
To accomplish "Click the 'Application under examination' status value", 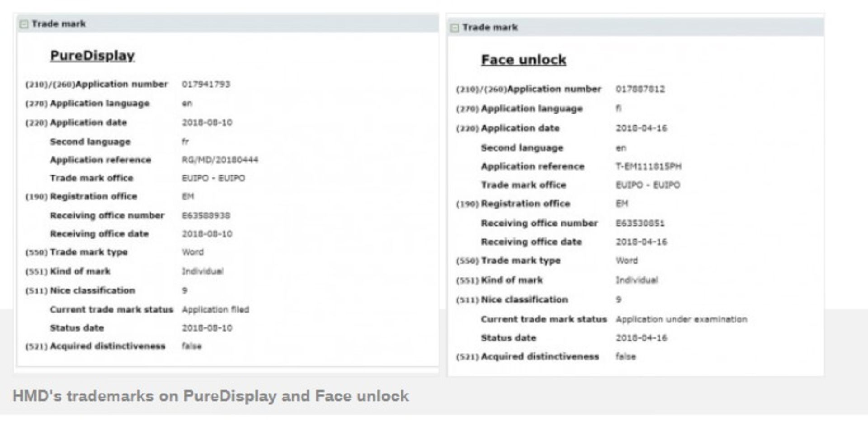I will 681,319.
